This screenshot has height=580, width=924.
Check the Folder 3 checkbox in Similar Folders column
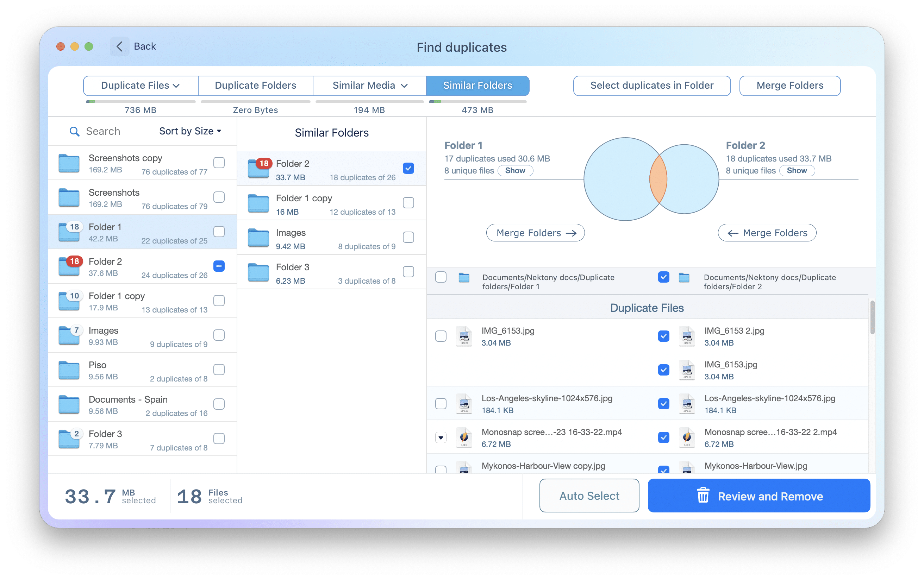pos(409,272)
